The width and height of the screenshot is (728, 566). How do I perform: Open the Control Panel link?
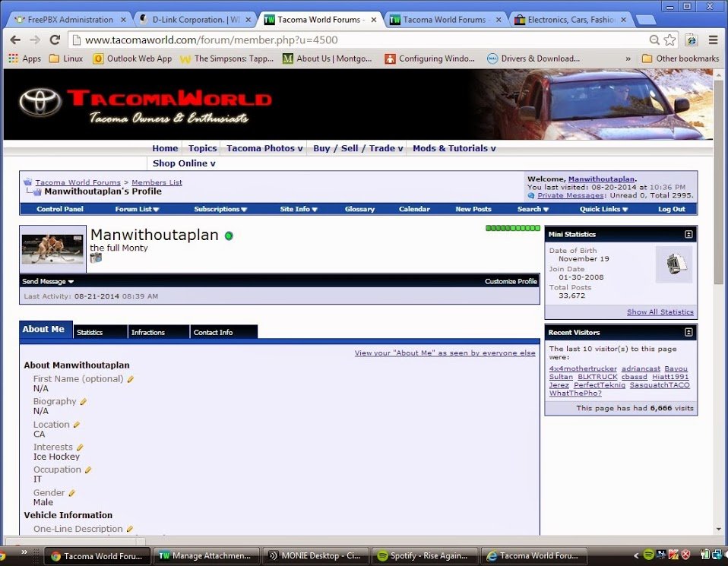(60, 210)
